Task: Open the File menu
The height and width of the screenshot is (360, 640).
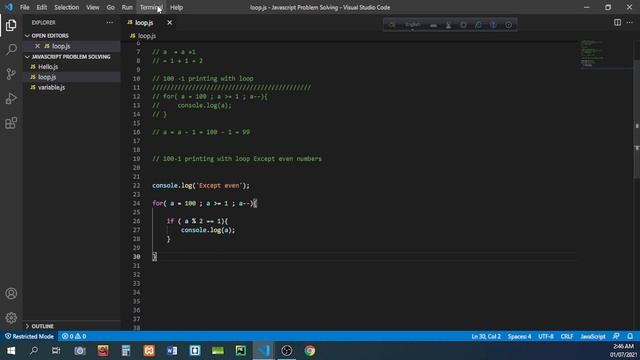Action: point(24,7)
